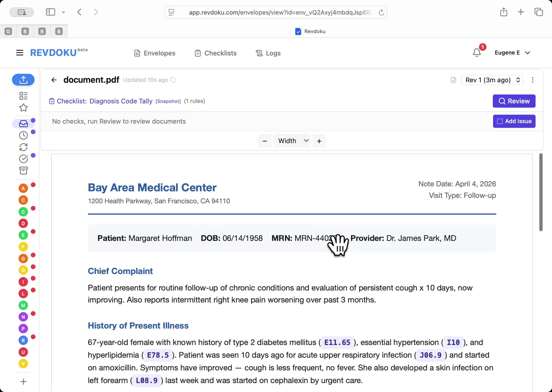
Task: Open the Logs section in the navigation
Action: 268,53
